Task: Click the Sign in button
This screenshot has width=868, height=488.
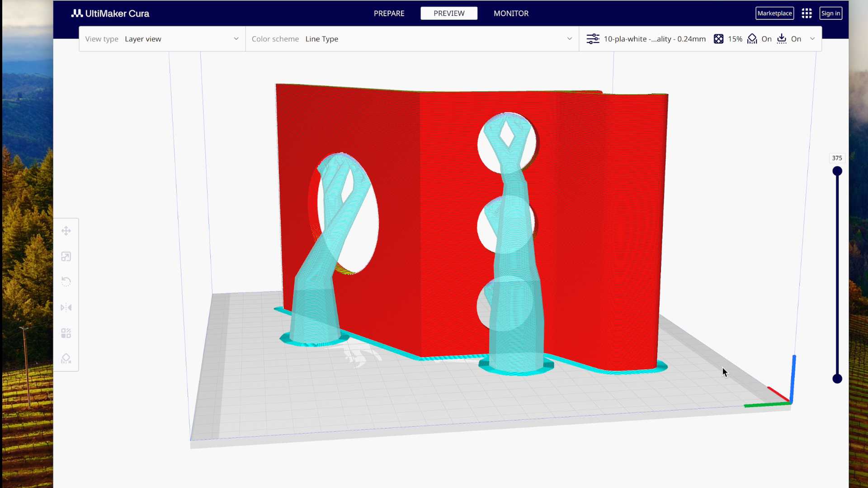Action: tap(830, 13)
